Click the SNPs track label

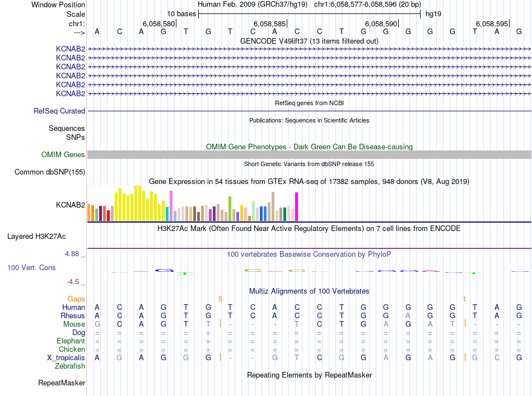coord(76,137)
